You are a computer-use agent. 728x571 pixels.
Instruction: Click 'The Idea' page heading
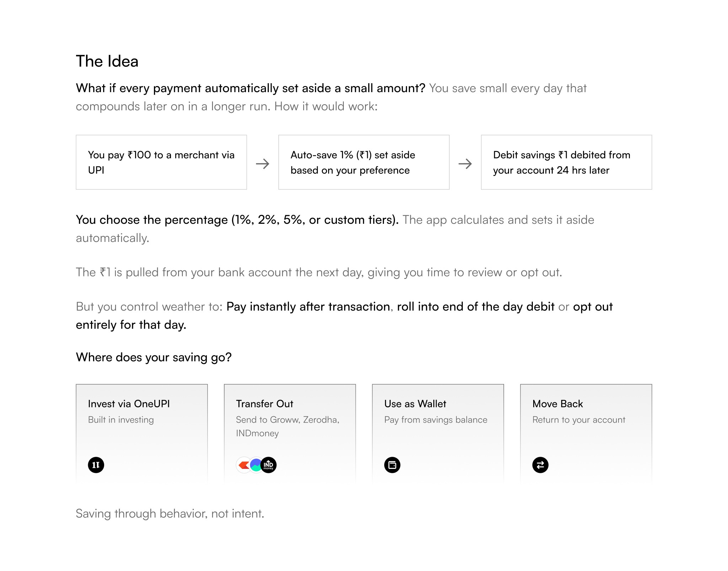point(107,61)
